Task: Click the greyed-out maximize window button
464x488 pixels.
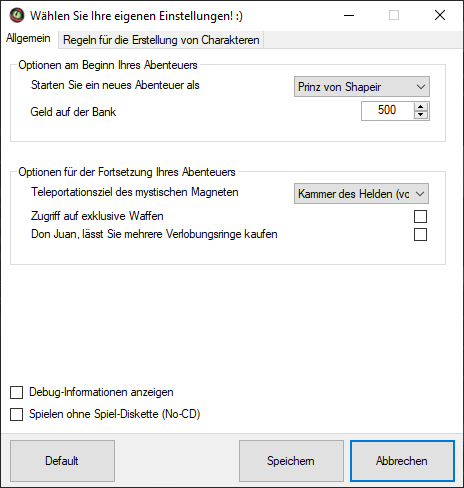Action: (x=394, y=15)
